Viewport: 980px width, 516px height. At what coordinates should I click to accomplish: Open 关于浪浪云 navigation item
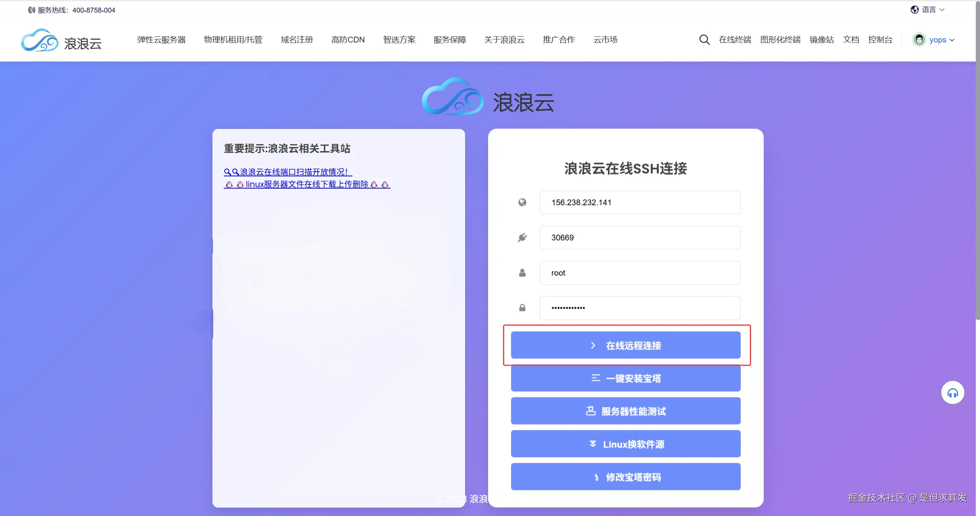pos(504,40)
